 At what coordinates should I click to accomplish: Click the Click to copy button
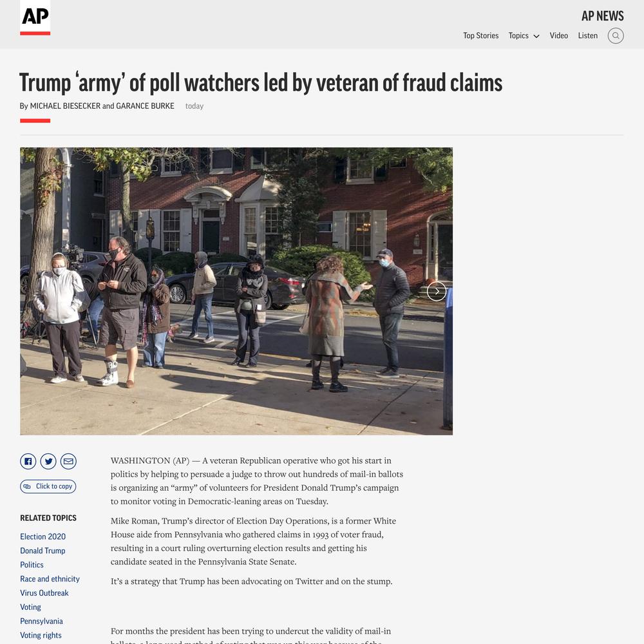click(x=48, y=486)
